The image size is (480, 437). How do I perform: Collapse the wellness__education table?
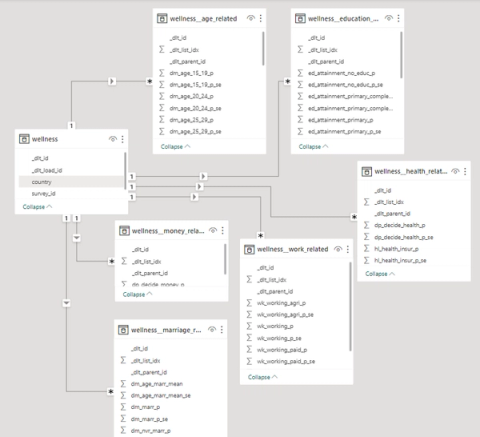[x=314, y=147]
